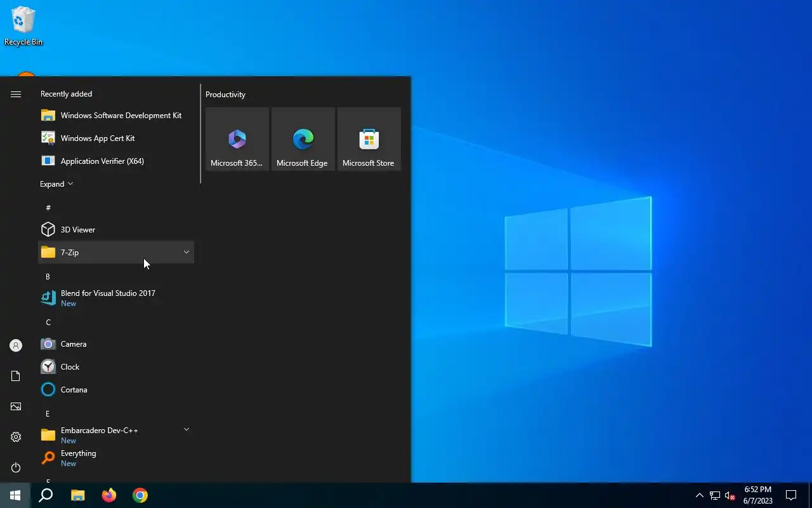Open the Microsoft 365 tile
The height and width of the screenshot is (508, 812).
pos(237,139)
